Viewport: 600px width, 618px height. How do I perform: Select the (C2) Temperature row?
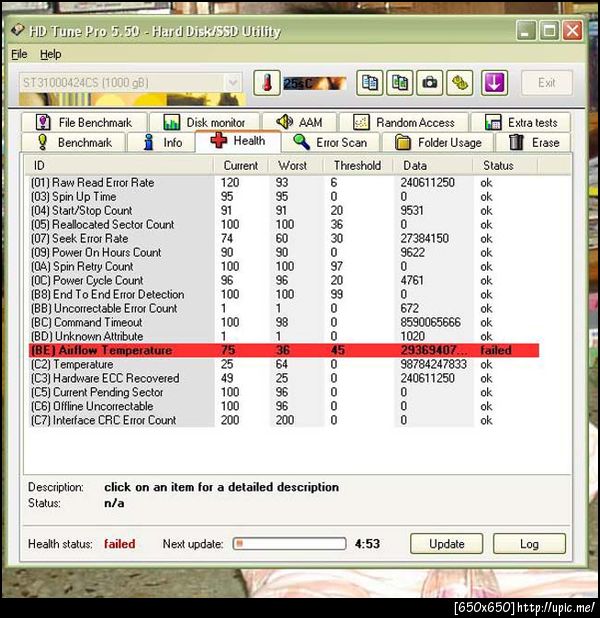point(284,364)
